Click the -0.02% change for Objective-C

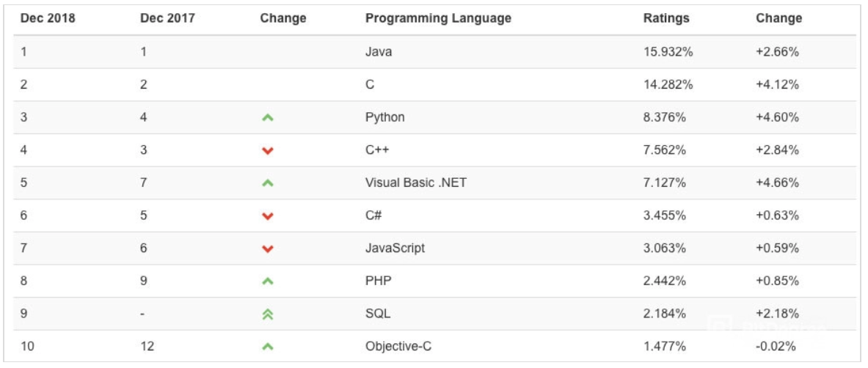click(776, 347)
